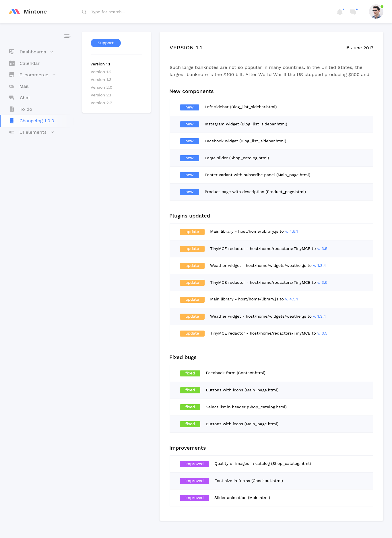The height and width of the screenshot is (538, 392).
Task: Jump to Version 2.0 changelog link
Action: click(101, 88)
